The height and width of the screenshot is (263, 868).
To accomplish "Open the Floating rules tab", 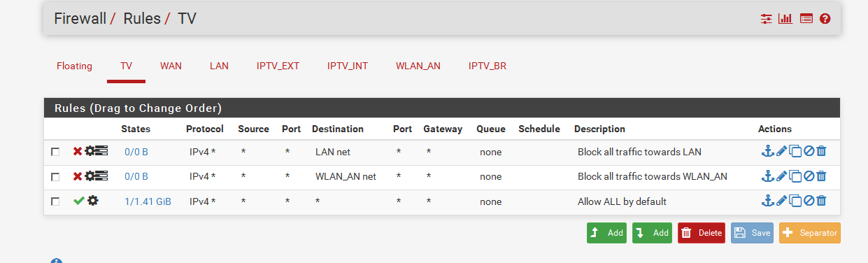I will [x=74, y=66].
